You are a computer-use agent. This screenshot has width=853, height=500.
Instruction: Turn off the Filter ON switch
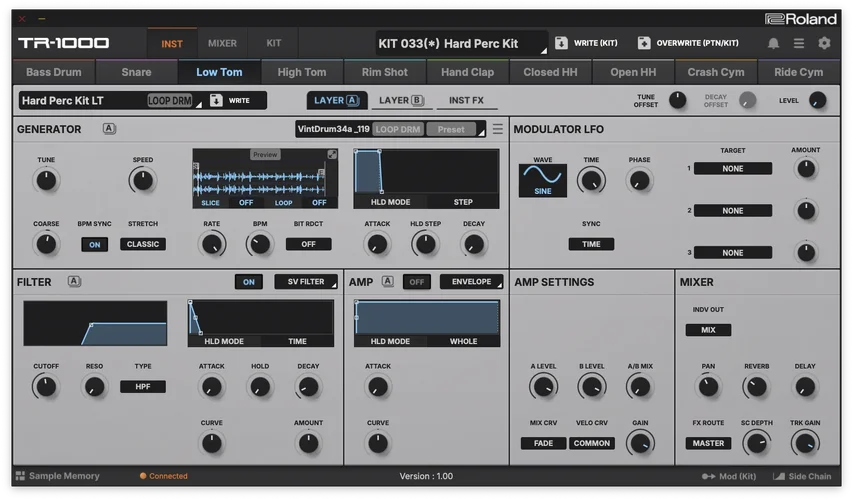pyautogui.click(x=248, y=282)
